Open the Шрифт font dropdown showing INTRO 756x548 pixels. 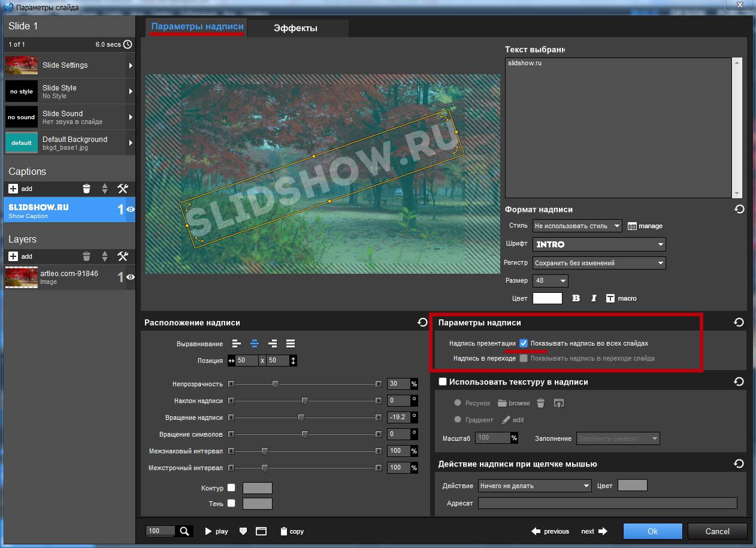click(x=599, y=244)
